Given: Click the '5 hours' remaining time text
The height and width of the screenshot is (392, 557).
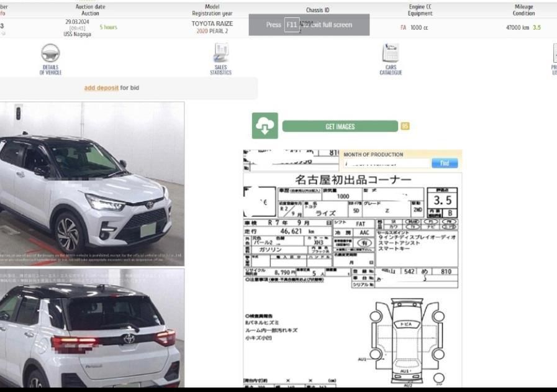Looking at the screenshot, I should (x=108, y=27).
